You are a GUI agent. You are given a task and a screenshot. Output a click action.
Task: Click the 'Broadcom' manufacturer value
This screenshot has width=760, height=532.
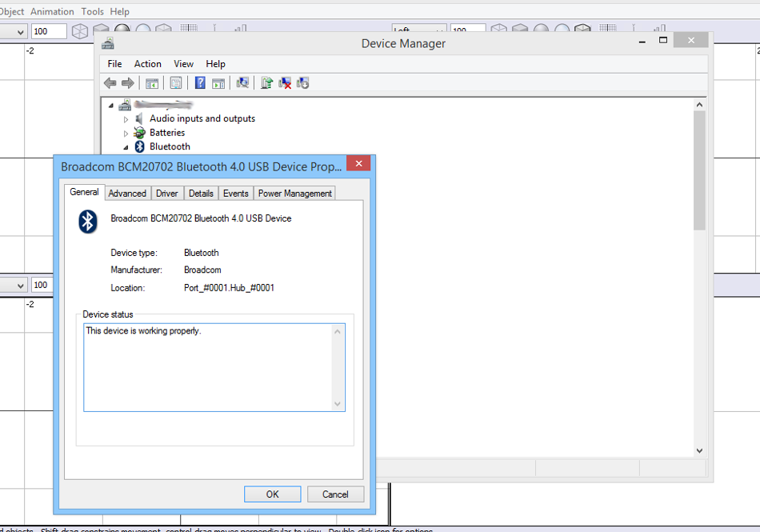[x=202, y=270]
